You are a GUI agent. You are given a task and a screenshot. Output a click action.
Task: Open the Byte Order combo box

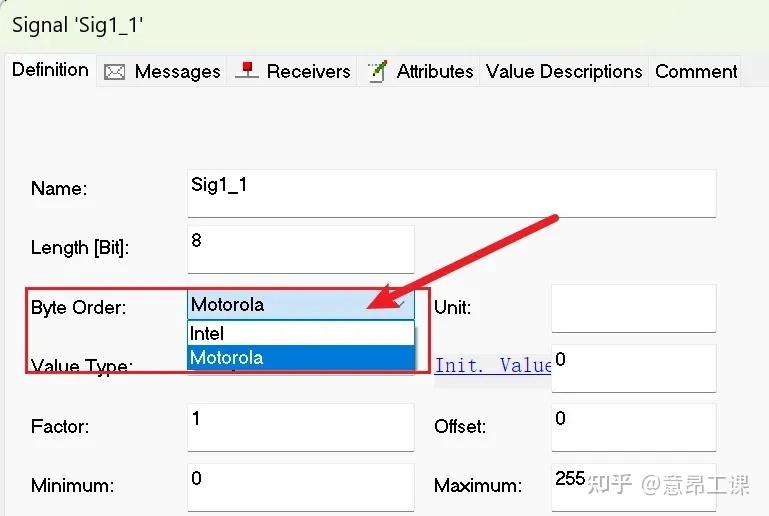[300, 305]
